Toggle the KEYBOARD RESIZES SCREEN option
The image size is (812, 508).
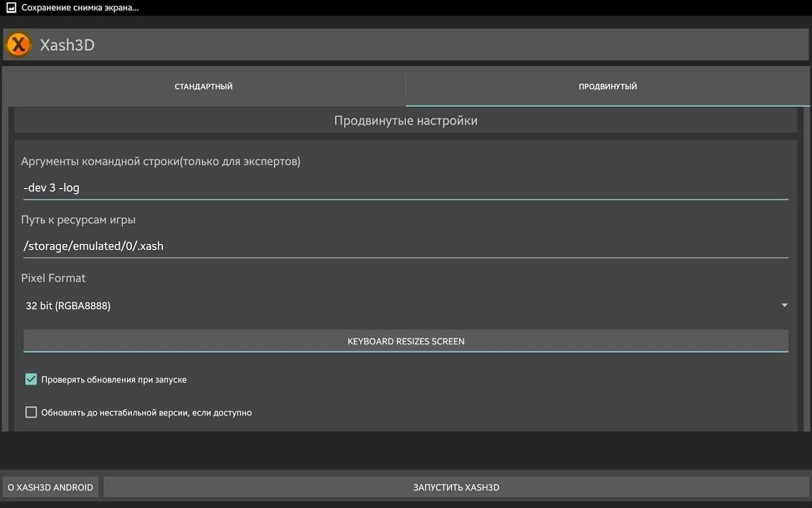405,341
